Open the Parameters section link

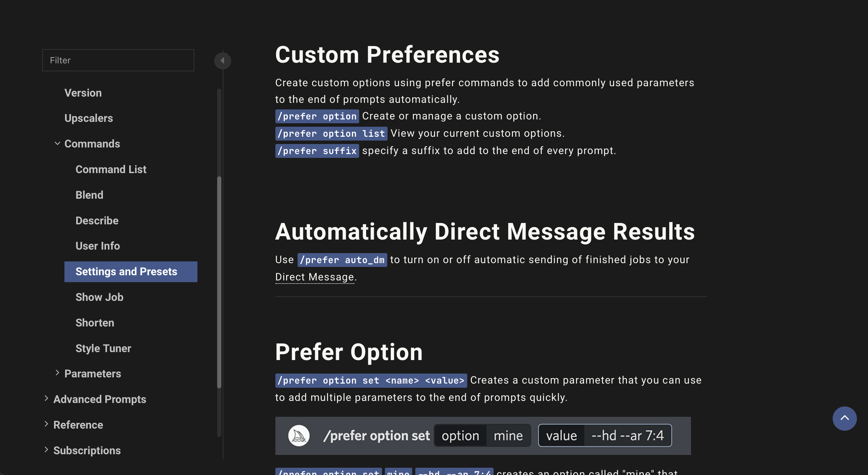click(93, 374)
